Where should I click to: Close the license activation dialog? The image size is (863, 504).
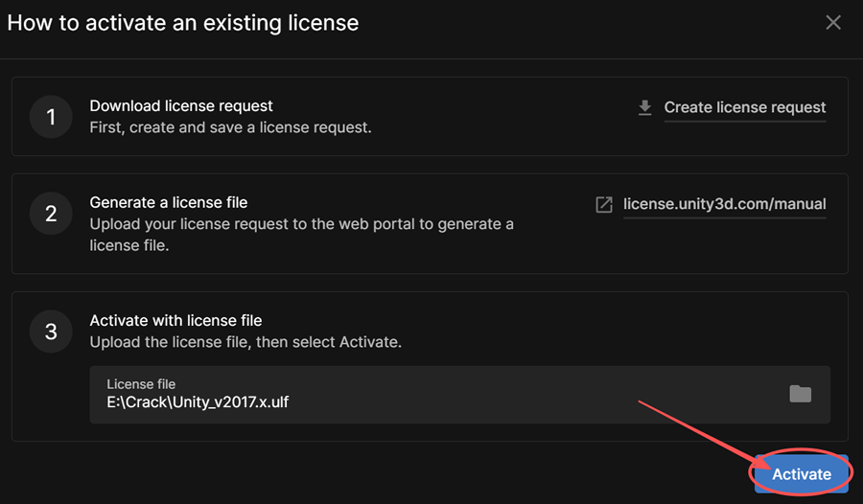point(832,23)
